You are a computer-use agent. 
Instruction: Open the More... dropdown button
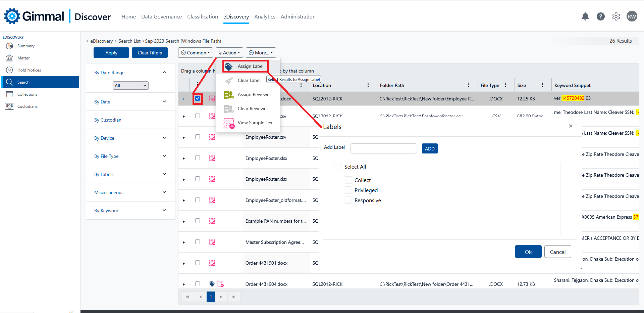click(x=261, y=53)
